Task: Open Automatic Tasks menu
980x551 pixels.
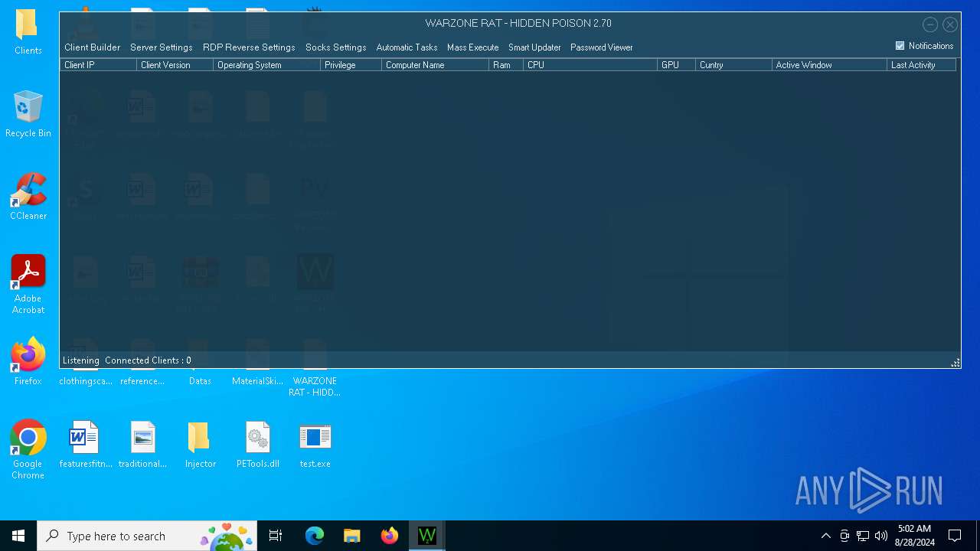Action: pos(407,47)
